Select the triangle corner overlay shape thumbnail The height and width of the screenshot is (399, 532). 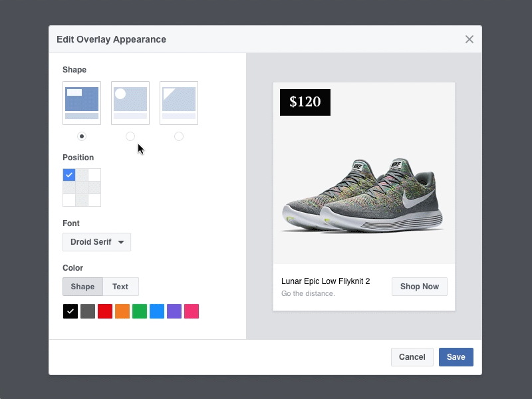(179, 102)
